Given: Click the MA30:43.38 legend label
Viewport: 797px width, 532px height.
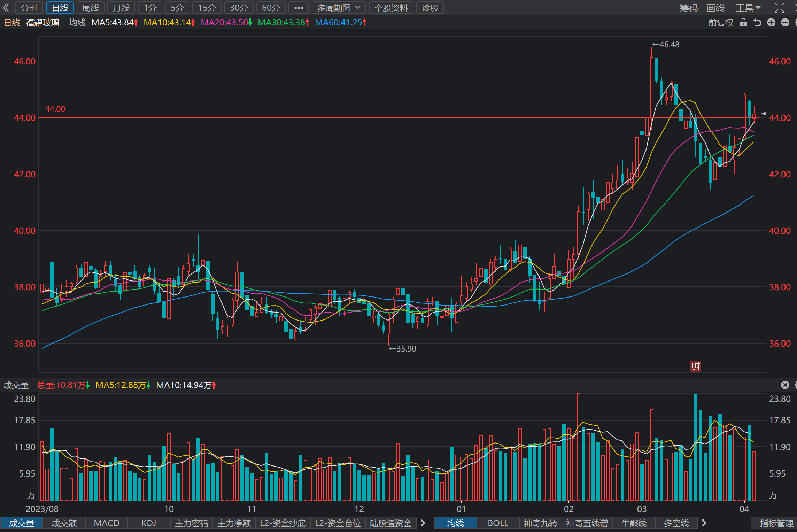Looking at the screenshot, I should pyautogui.click(x=284, y=23).
